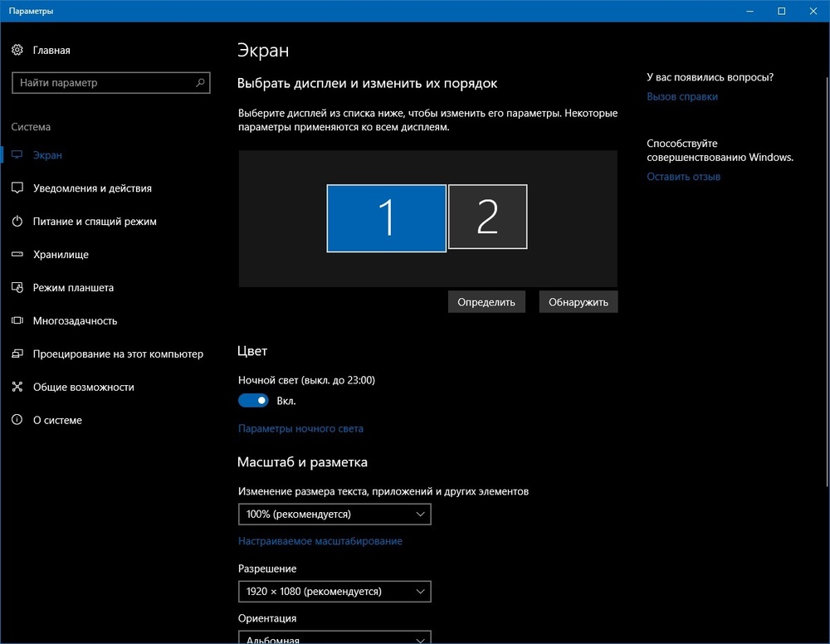
Task: Click the bell icon for Уведомления и действия
Action: (x=17, y=188)
